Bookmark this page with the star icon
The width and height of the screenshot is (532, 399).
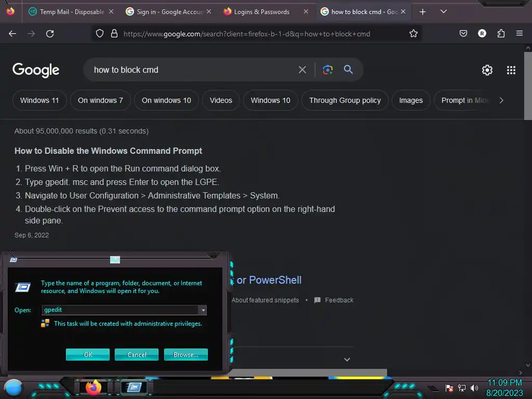tap(413, 33)
